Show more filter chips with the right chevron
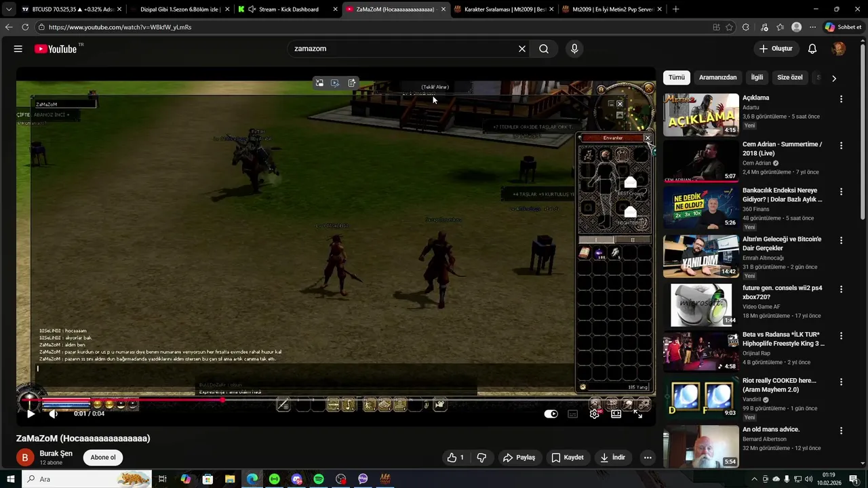 click(833, 78)
